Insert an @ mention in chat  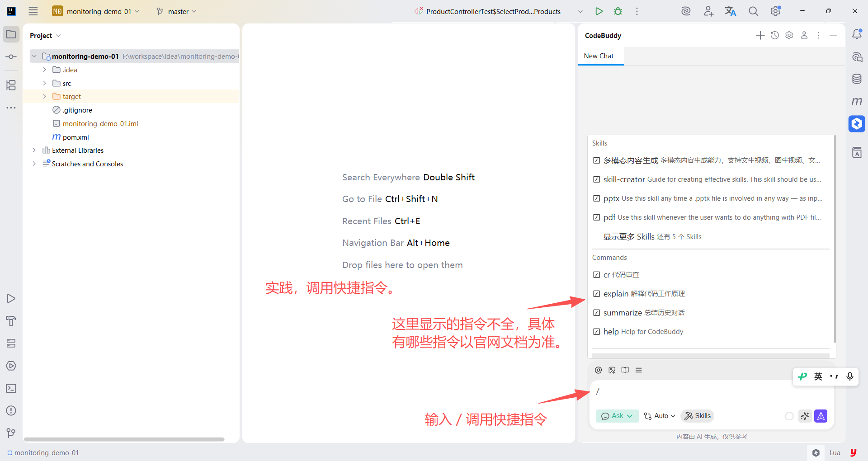click(x=599, y=370)
